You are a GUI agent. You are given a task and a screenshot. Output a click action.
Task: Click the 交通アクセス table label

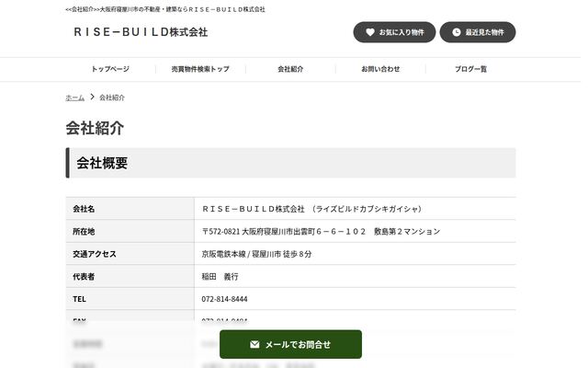tap(95, 254)
